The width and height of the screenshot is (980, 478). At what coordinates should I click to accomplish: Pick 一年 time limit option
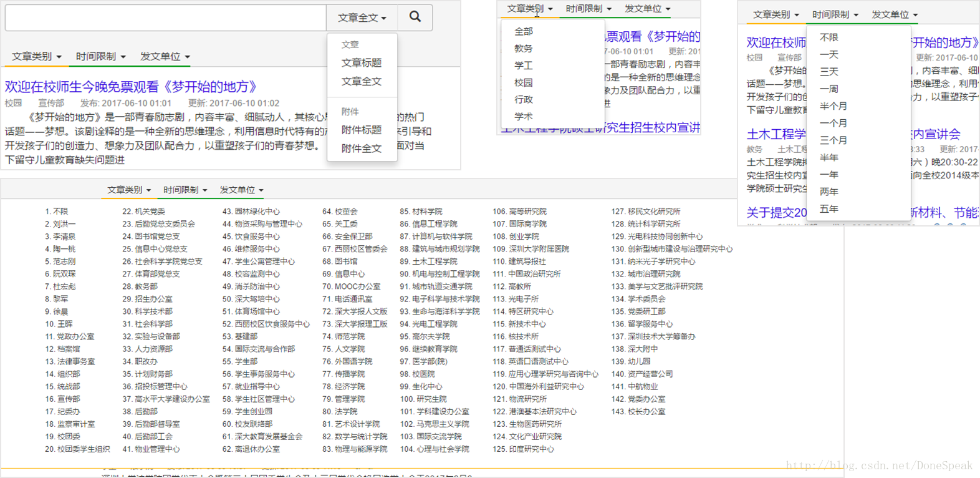(829, 175)
